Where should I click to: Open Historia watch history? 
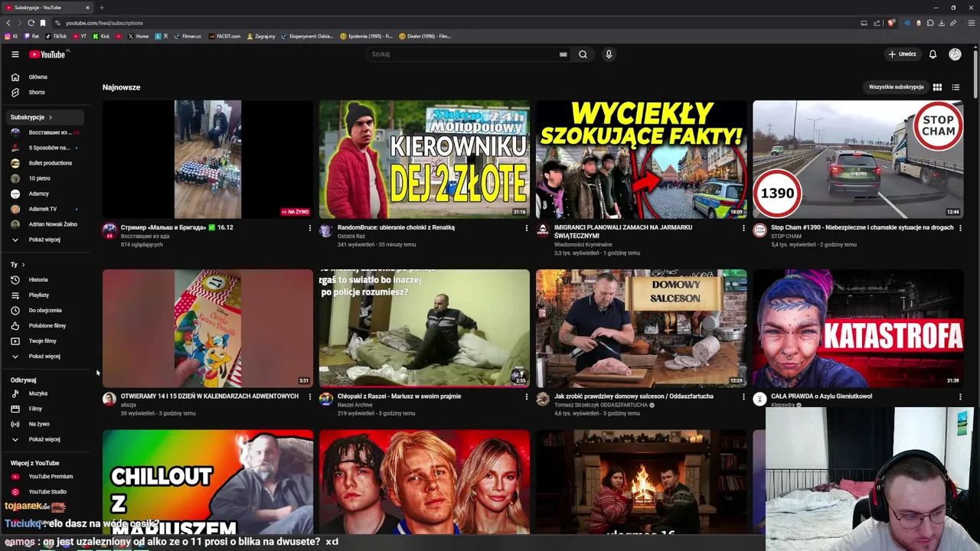point(44,279)
